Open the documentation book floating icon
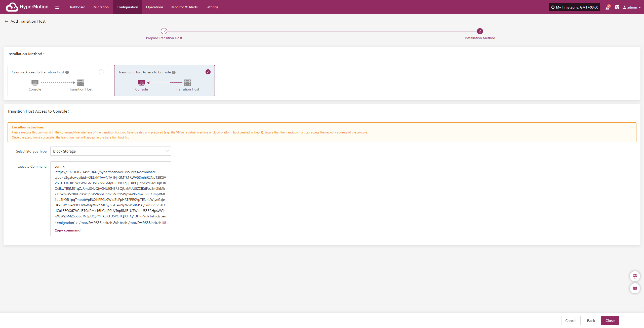Image resolution: width=644 pixels, height=328 pixels. pyautogui.click(x=635, y=288)
